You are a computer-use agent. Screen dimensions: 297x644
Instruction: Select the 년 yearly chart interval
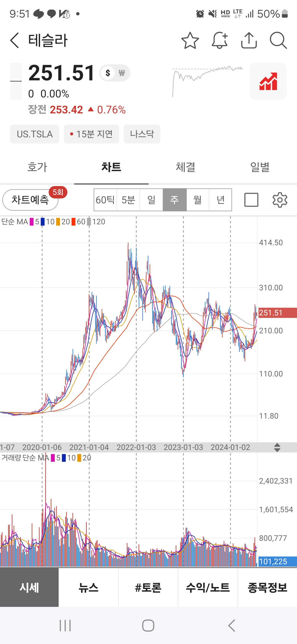click(x=221, y=200)
